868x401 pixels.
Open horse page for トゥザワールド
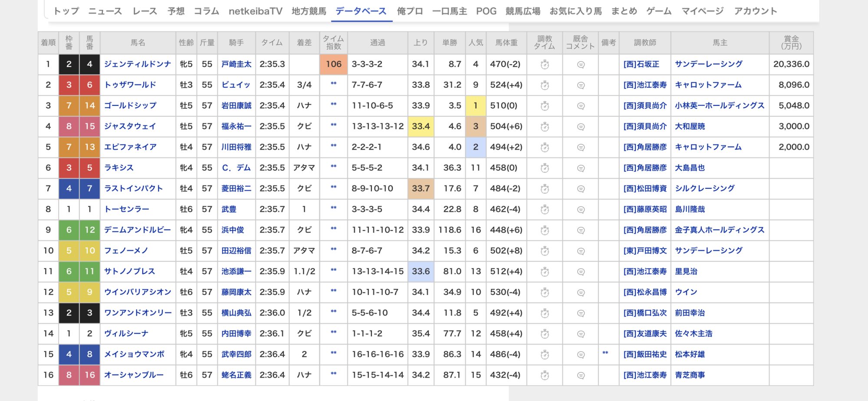pos(130,85)
